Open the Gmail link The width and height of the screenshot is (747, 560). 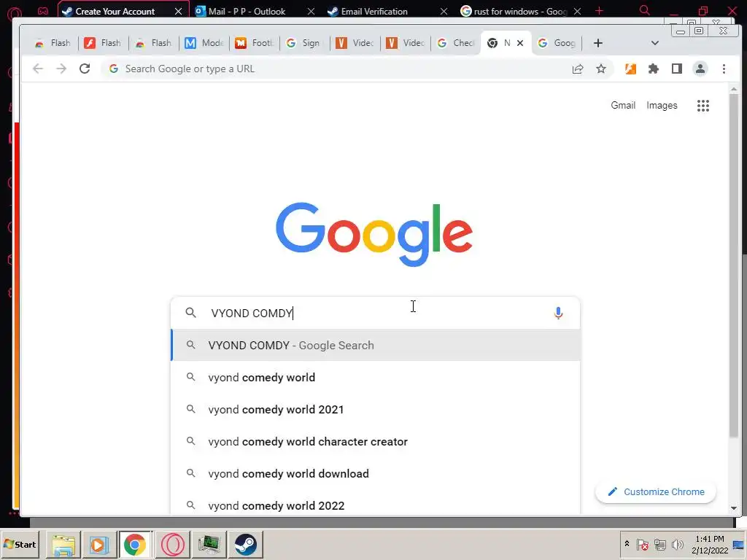[x=623, y=105]
